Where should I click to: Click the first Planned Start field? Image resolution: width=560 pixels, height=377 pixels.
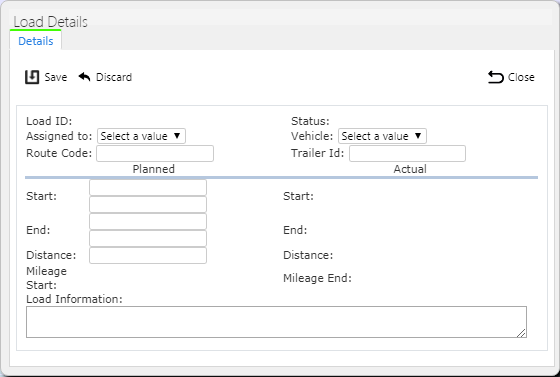[148, 187]
